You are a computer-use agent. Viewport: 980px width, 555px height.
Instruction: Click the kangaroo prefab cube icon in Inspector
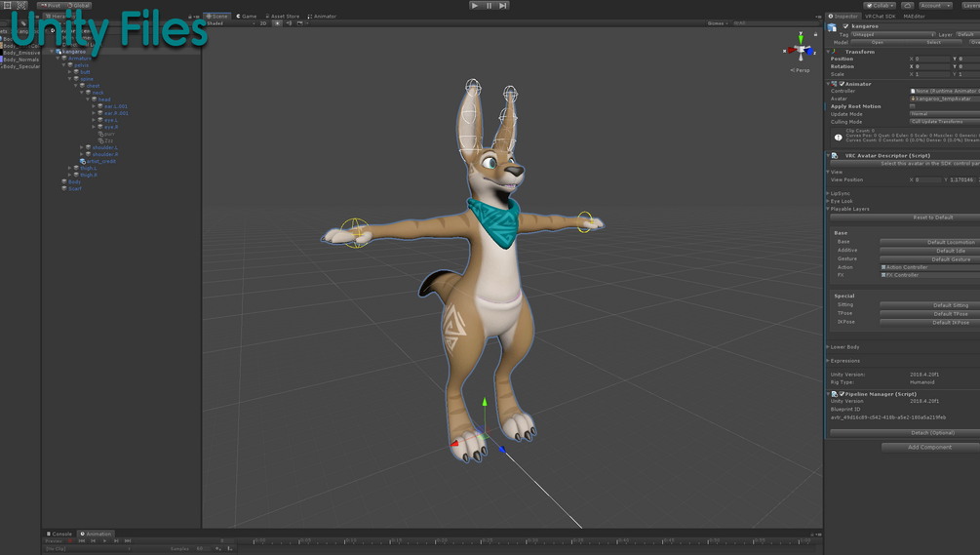tap(833, 27)
